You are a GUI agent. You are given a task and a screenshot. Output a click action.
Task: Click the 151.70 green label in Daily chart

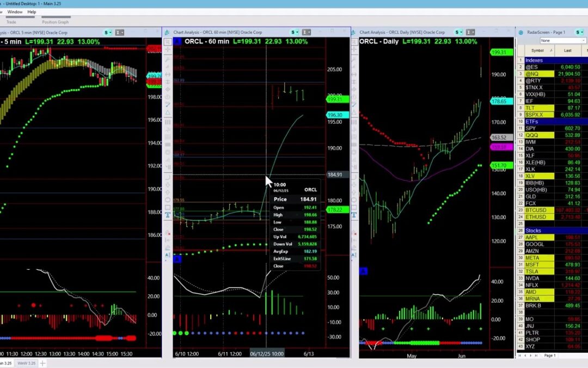(x=502, y=165)
